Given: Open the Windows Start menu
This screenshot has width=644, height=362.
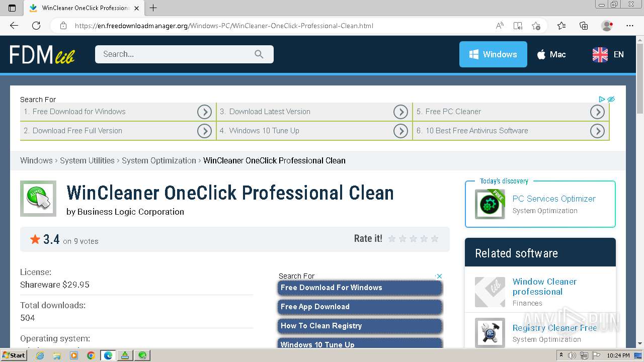Looking at the screenshot, I should tap(14, 355).
